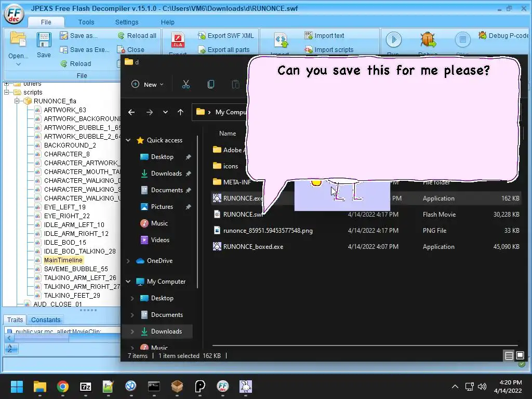
Task: Open a file with the Open icon
Action: click(18, 41)
